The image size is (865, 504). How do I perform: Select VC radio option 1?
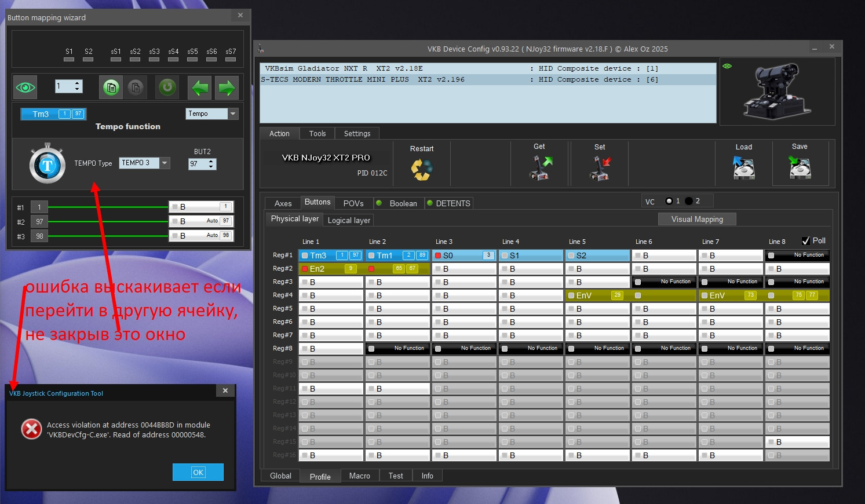669,201
